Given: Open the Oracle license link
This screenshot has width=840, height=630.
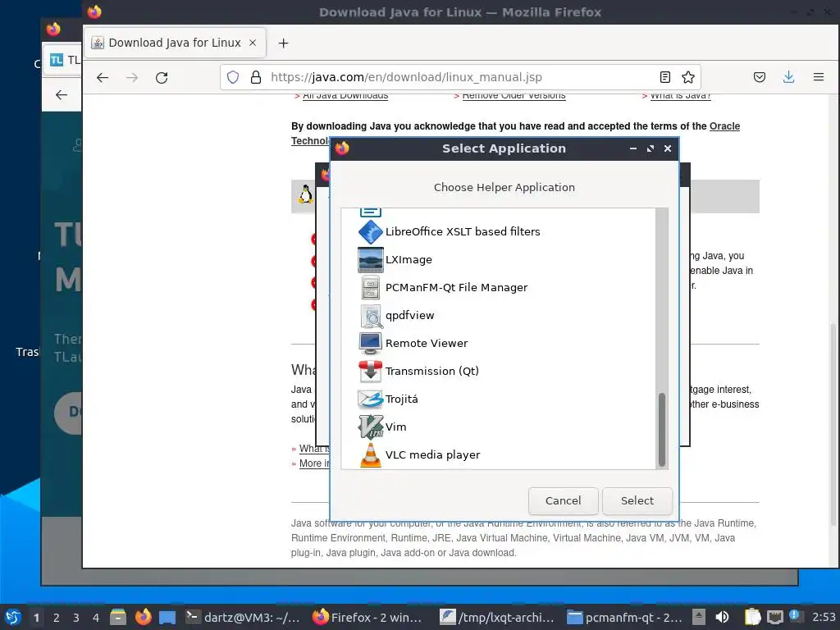Looking at the screenshot, I should pos(724,126).
